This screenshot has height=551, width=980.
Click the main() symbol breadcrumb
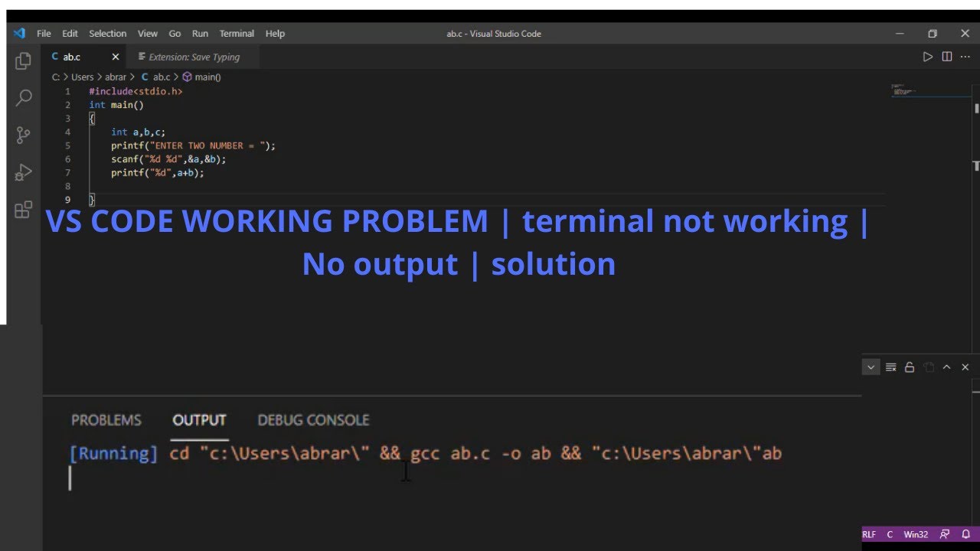[202, 77]
